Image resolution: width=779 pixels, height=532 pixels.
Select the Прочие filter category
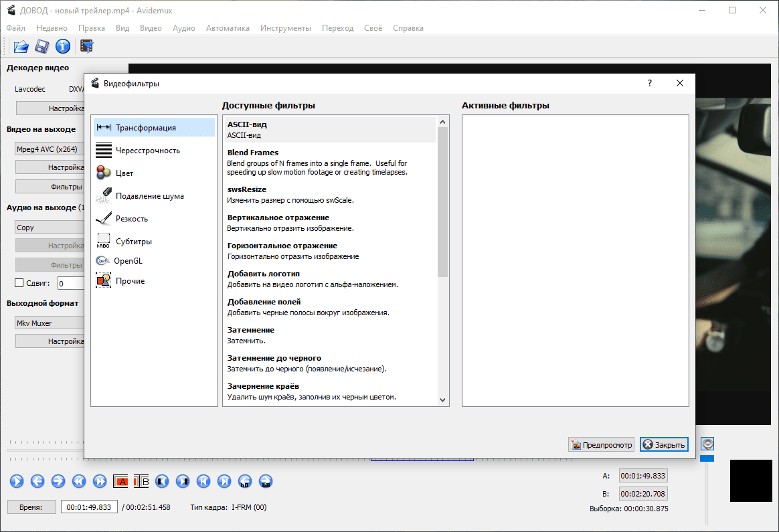coord(154,280)
